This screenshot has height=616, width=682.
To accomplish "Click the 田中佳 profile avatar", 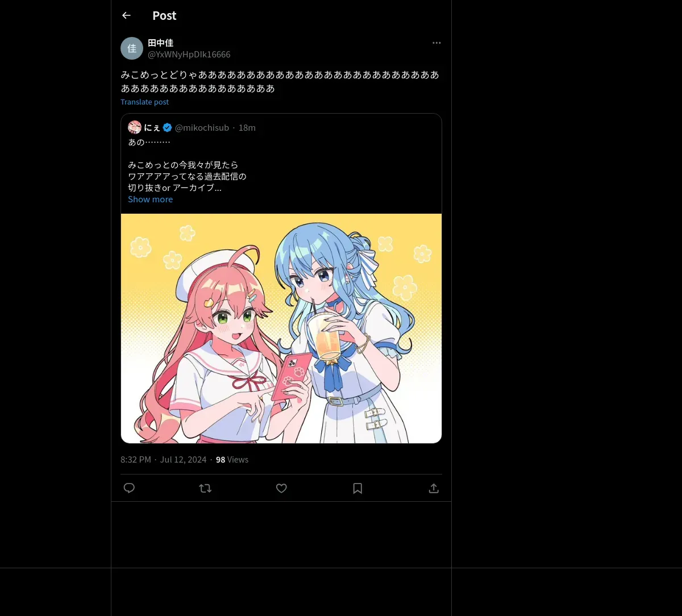I will click(x=132, y=48).
